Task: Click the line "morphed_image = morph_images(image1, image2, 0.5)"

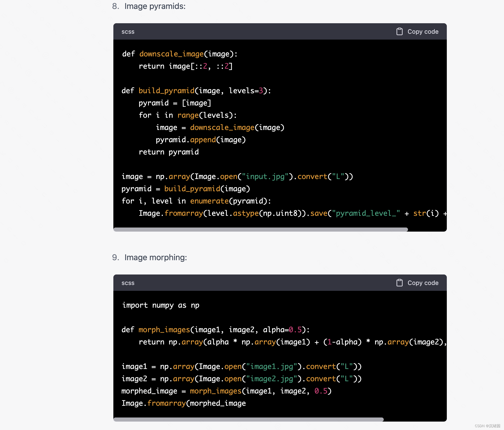Action: coord(226,391)
